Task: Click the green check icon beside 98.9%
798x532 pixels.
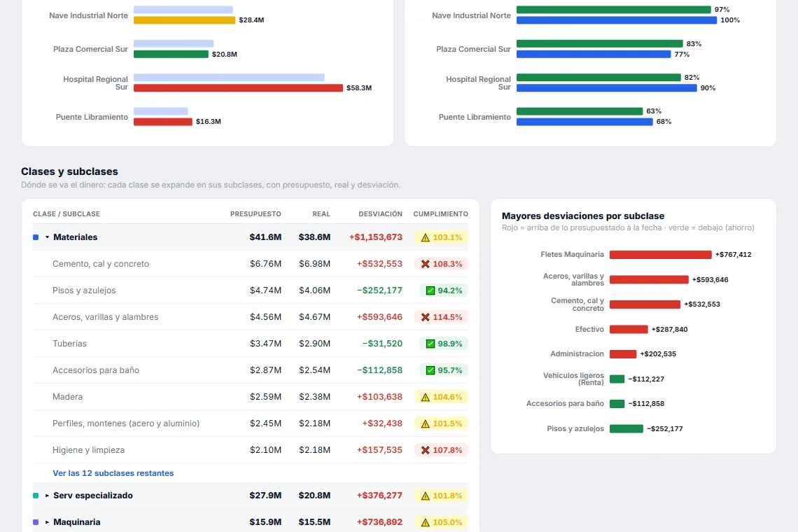Action: [430, 344]
